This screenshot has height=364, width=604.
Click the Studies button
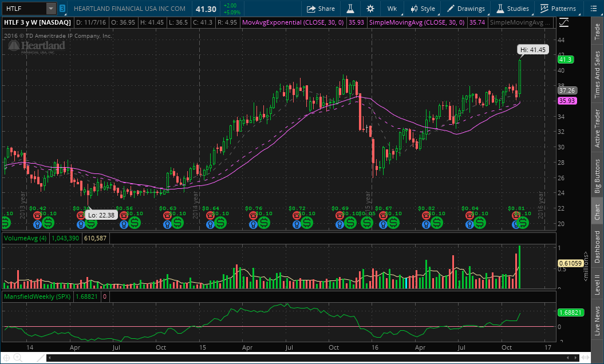(512, 9)
